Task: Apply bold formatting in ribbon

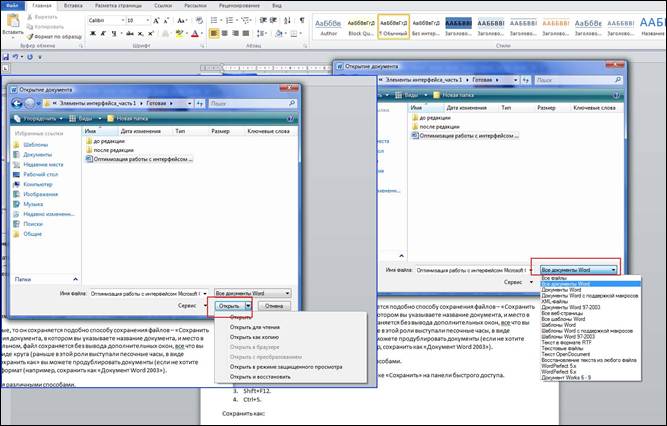Action: (x=93, y=33)
